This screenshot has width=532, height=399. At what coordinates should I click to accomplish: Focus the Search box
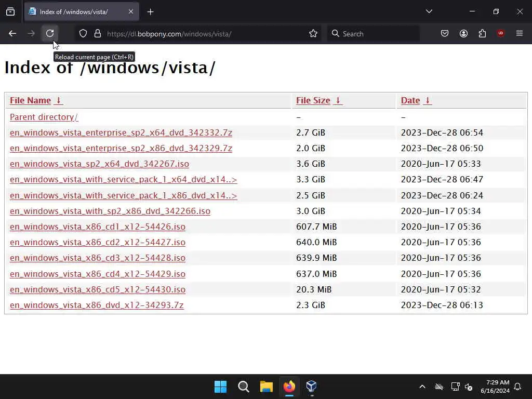373,34
